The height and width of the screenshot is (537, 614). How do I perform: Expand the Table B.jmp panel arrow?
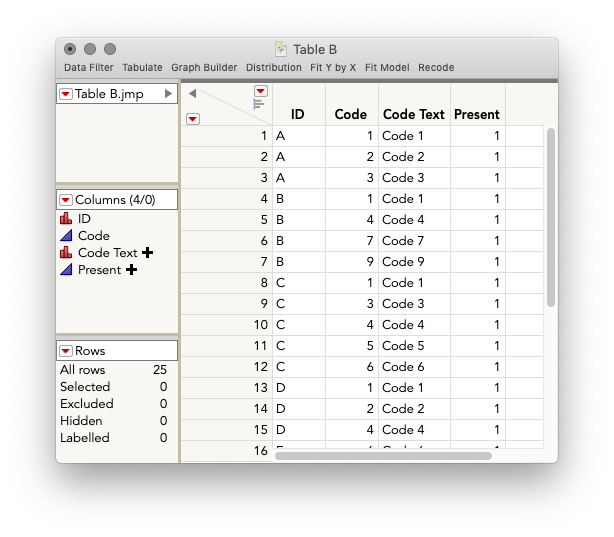(168, 94)
